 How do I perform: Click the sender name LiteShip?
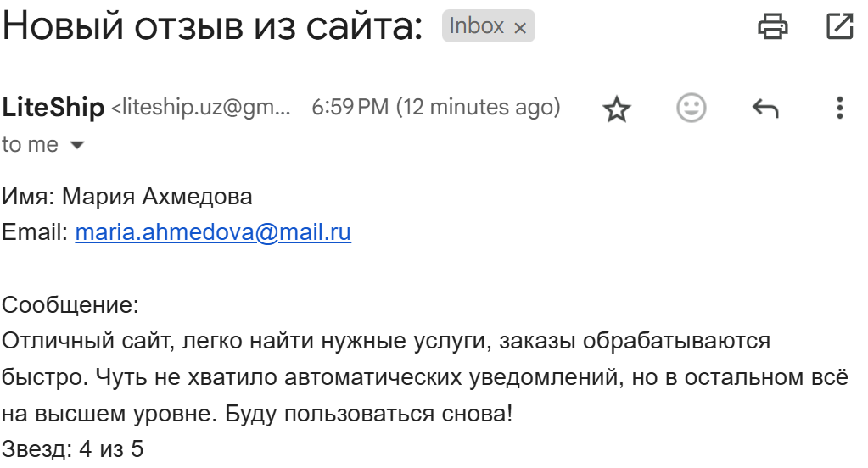point(53,108)
